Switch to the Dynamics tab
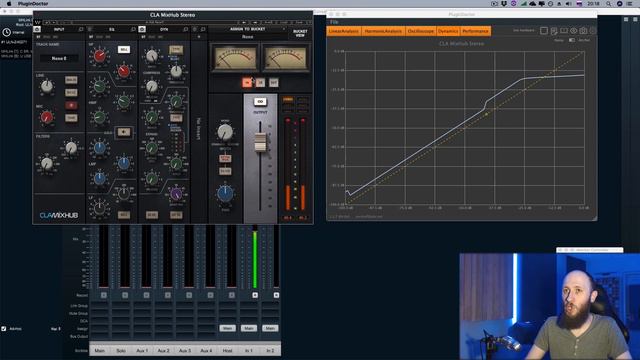Image resolution: width=640 pixels, height=360 pixels. click(x=448, y=31)
